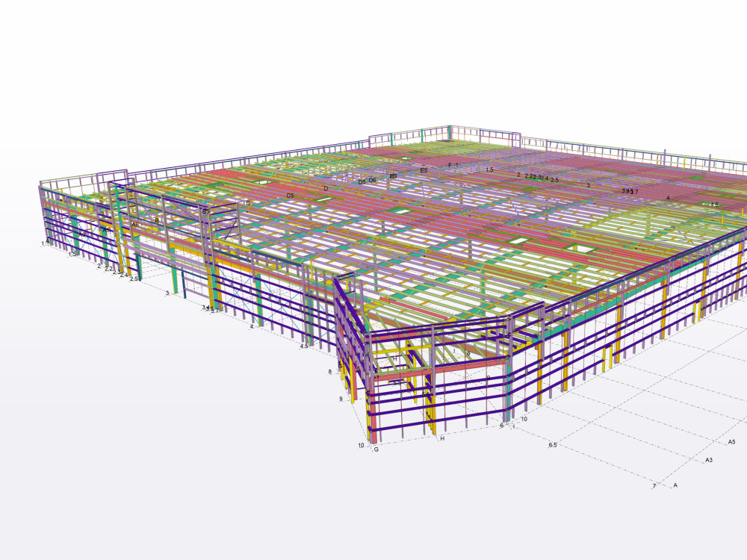
Task: Click the A6 grid label
Action: click(135, 225)
